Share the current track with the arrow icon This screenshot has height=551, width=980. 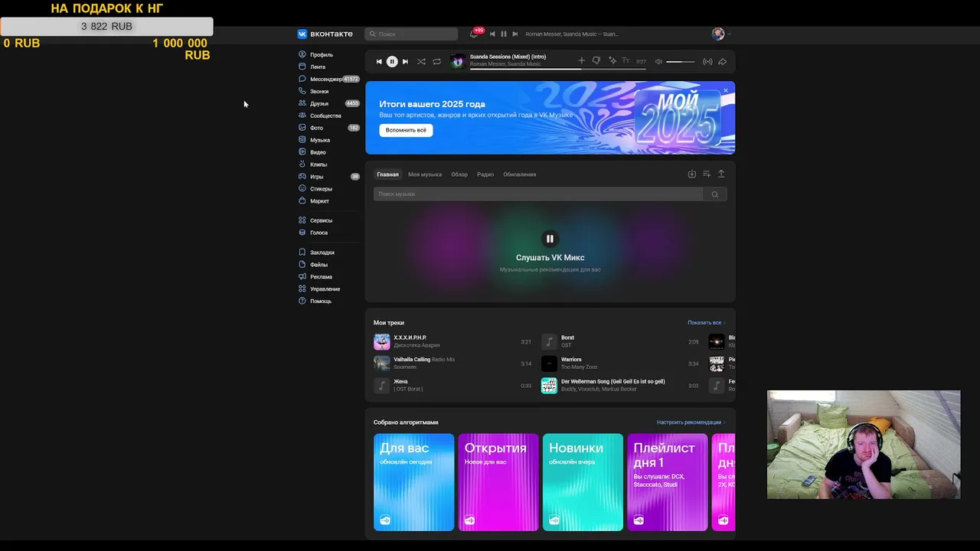tap(722, 61)
